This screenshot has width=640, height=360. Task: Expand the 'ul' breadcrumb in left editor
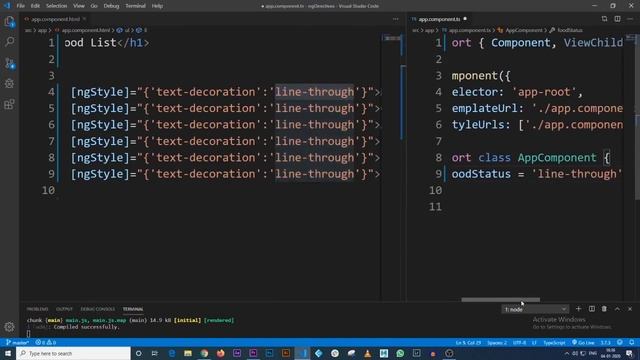click(x=123, y=30)
